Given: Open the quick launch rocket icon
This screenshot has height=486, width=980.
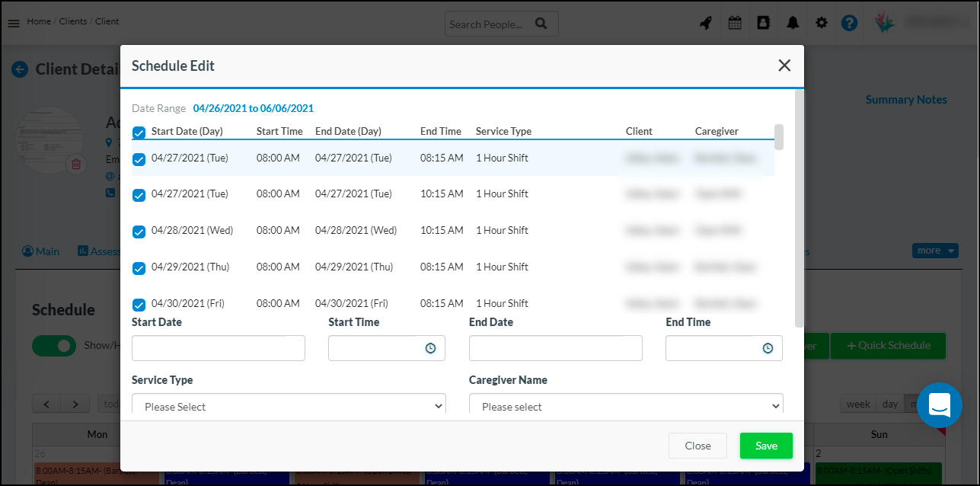Looking at the screenshot, I should click(x=705, y=23).
